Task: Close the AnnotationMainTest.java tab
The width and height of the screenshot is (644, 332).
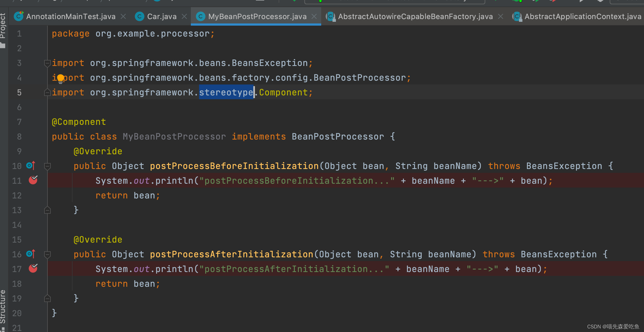Action: [123, 17]
